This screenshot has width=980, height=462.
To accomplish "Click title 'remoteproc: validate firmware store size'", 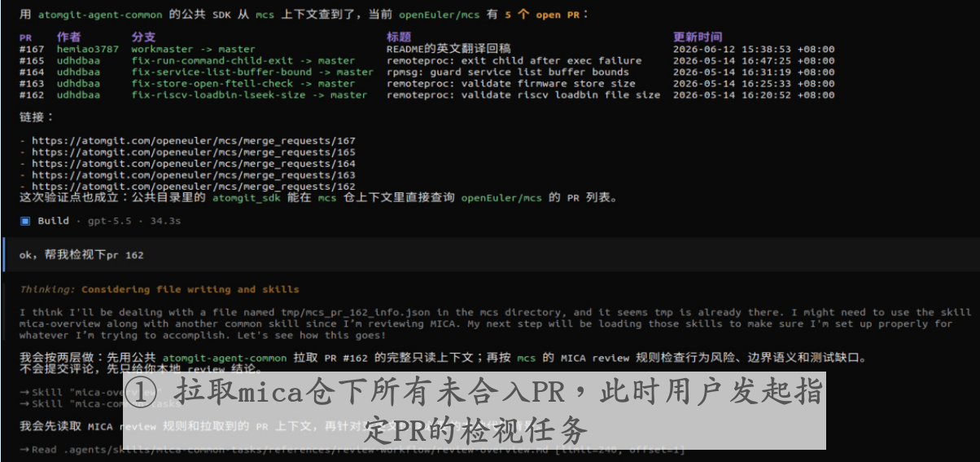I will [511, 83].
